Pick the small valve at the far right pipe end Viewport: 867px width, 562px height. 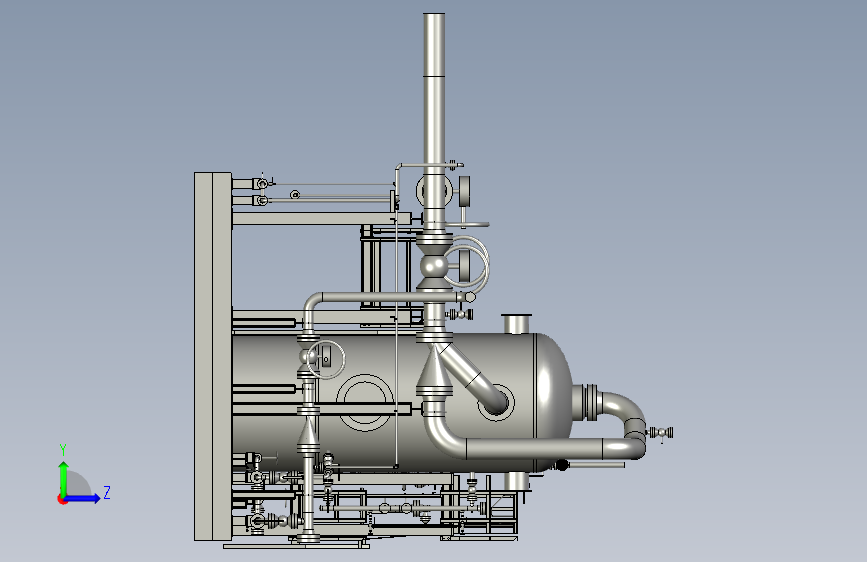point(661,433)
